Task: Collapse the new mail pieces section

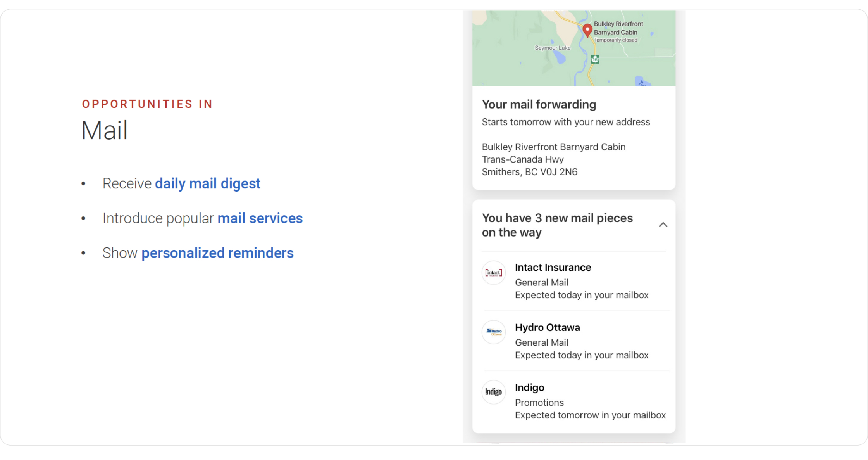Action: coord(663,224)
